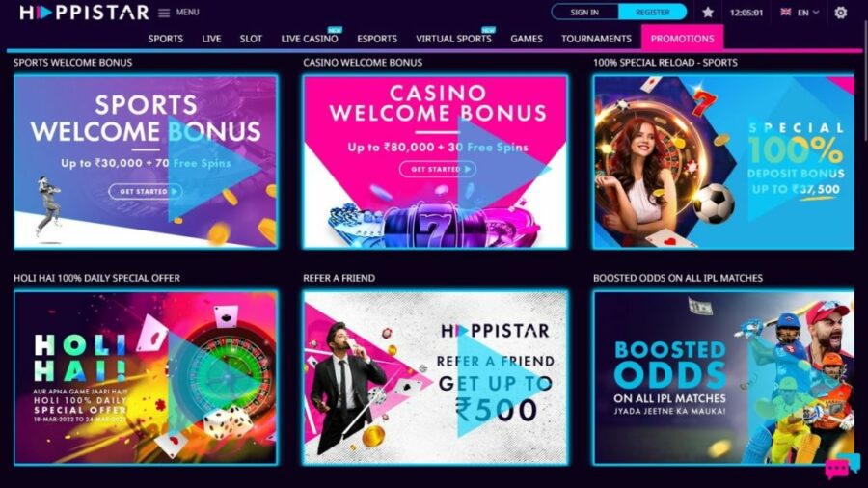This screenshot has height=488, width=868.
Task: Open the settings gear icon
Action: coord(840,13)
